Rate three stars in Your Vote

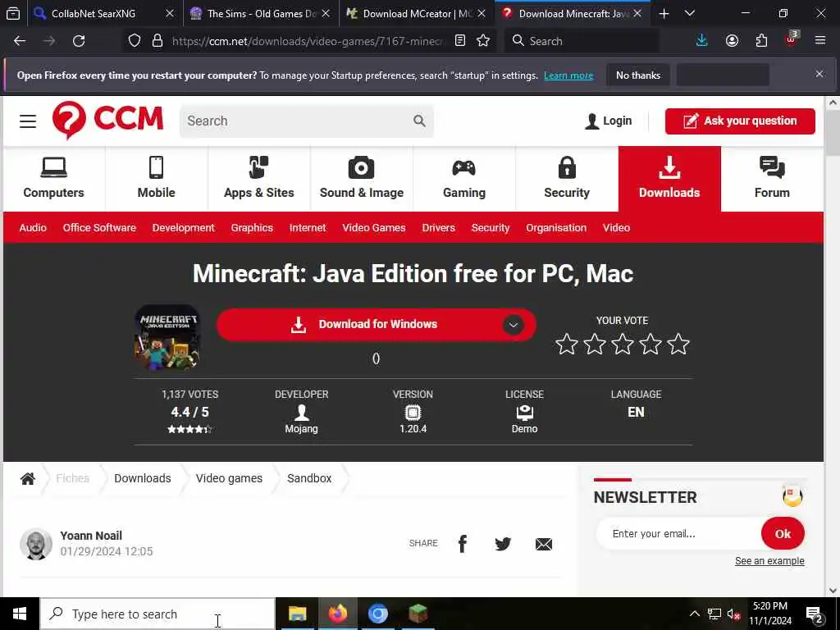click(623, 344)
